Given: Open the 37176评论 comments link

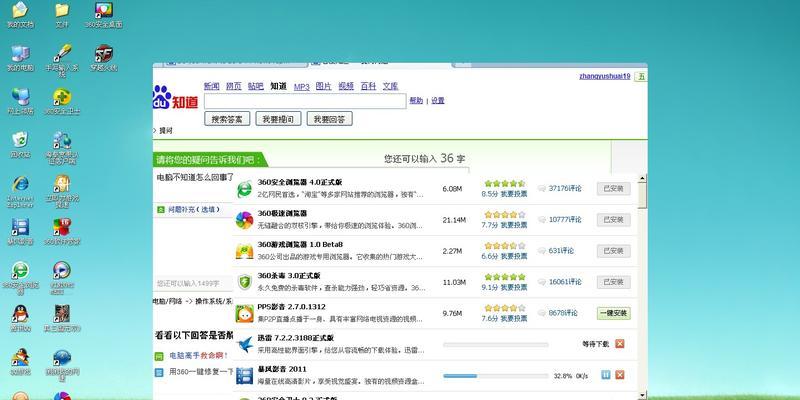Looking at the screenshot, I should pyautogui.click(x=565, y=188).
